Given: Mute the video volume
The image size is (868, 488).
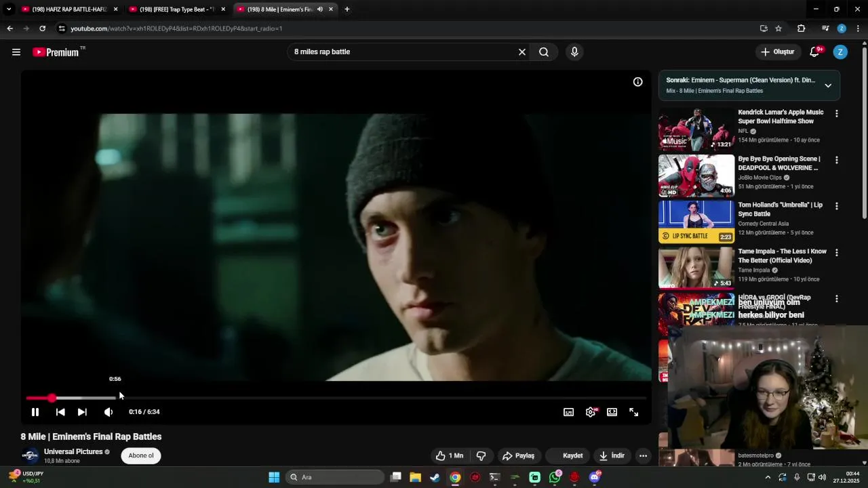Looking at the screenshot, I should [x=108, y=412].
